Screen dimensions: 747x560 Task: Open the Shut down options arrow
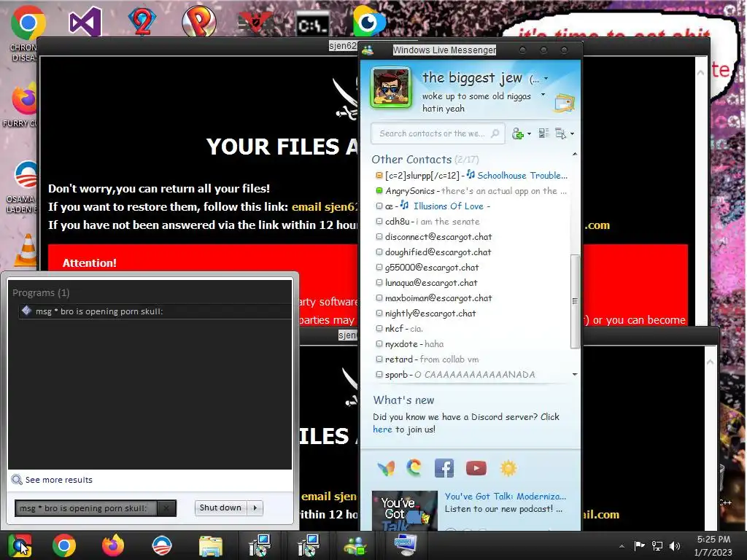(255, 508)
